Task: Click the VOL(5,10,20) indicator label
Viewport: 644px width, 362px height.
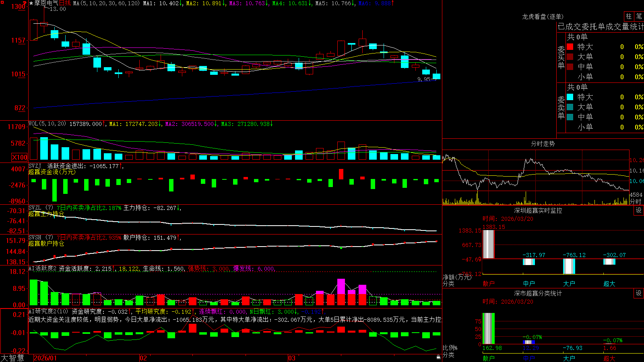Action: click(x=47, y=124)
